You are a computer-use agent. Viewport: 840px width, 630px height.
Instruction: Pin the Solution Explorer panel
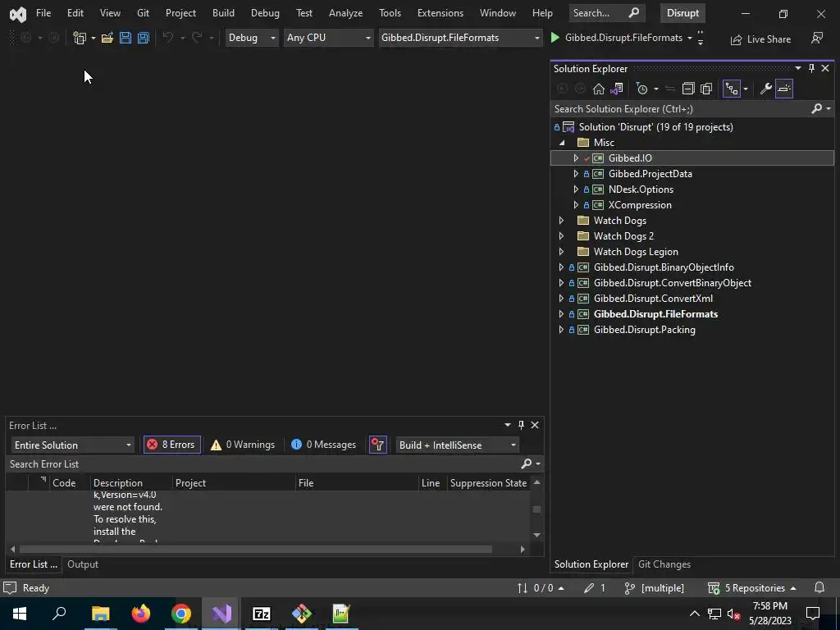pyautogui.click(x=811, y=68)
